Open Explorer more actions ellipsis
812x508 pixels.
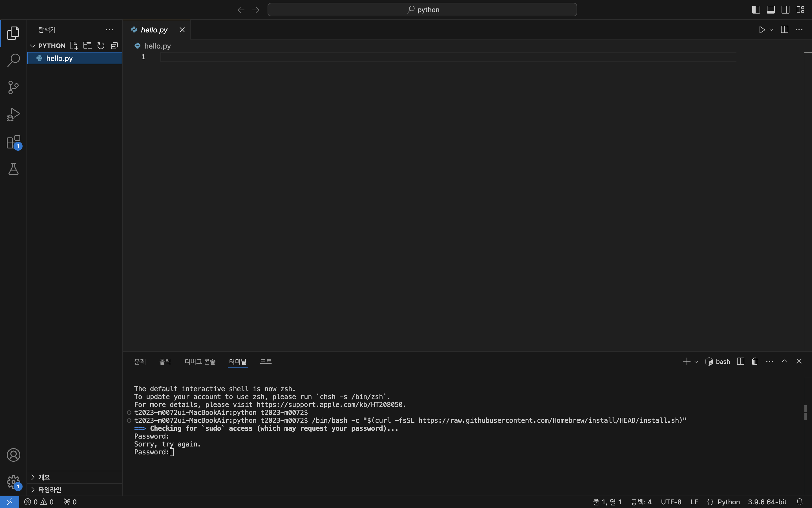(x=109, y=30)
